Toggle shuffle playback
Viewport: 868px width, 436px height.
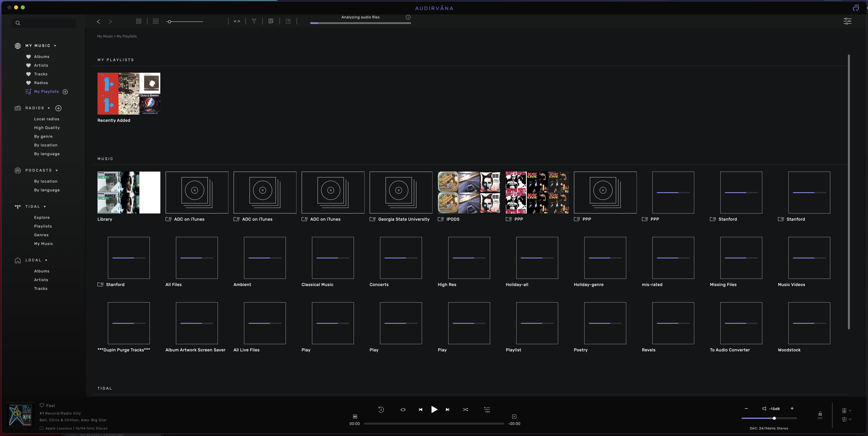tap(465, 409)
